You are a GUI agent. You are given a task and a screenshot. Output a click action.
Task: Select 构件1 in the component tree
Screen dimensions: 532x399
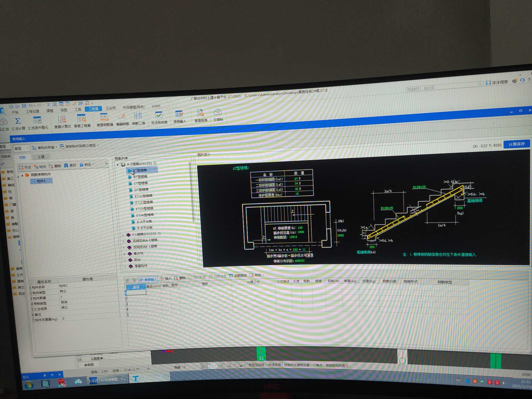pos(41,181)
